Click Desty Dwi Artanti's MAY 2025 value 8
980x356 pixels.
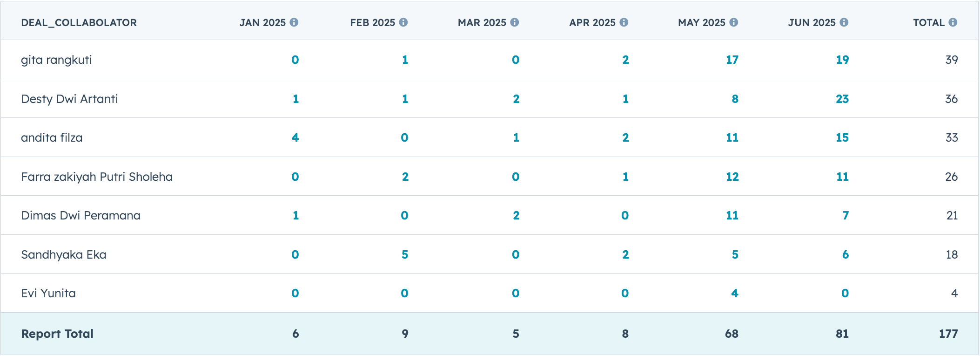pos(735,99)
